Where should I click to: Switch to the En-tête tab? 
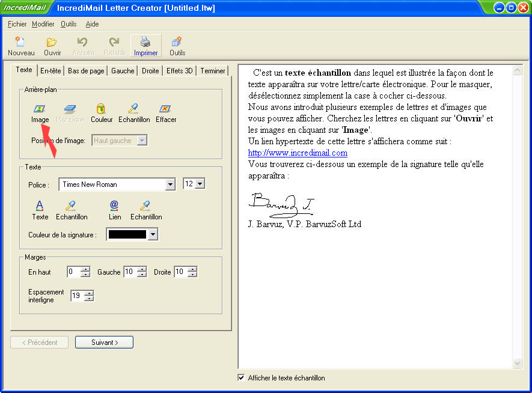tap(50, 71)
